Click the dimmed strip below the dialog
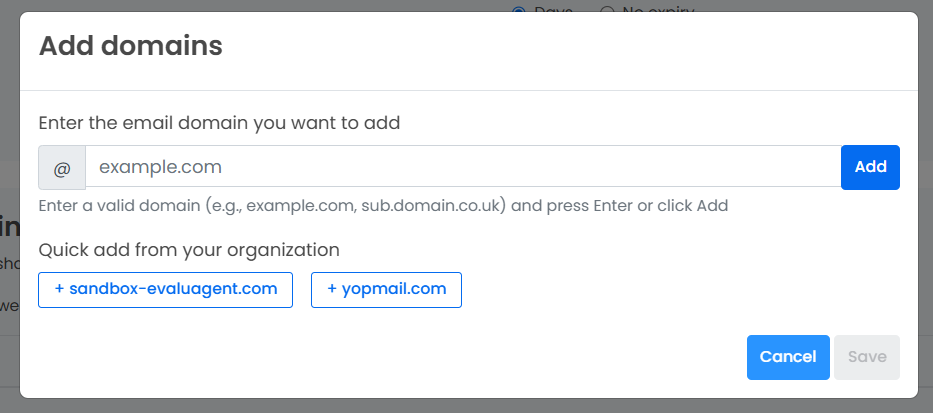Image resolution: width=933 pixels, height=413 pixels. 466,406
